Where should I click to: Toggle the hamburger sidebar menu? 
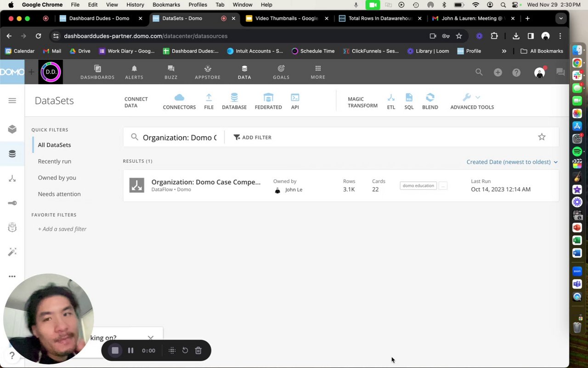coord(12,101)
